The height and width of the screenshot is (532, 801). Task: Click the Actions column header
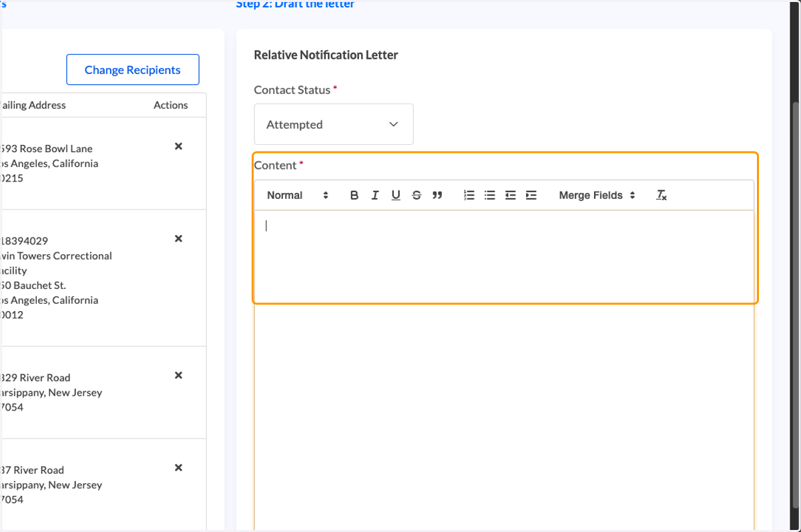pyautogui.click(x=171, y=105)
